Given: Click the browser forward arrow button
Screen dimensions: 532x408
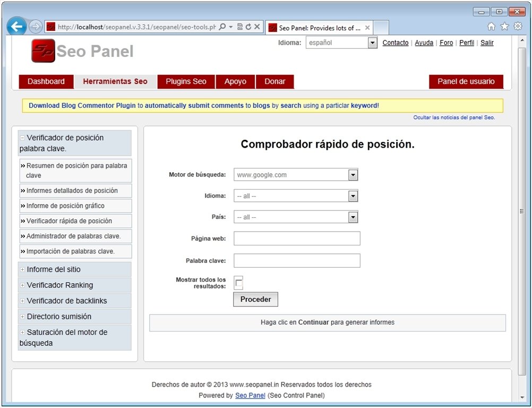Looking at the screenshot, I should pos(35,27).
